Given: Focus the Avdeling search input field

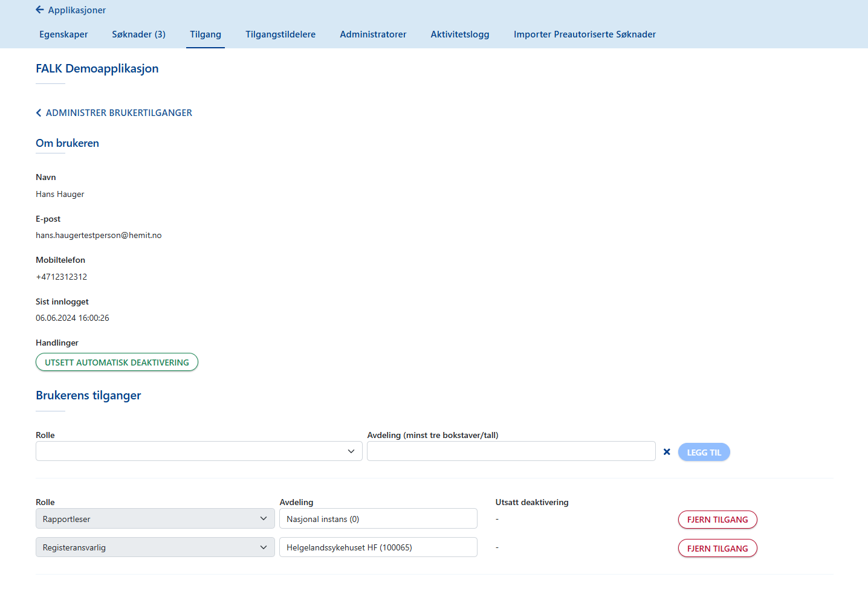Looking at the screenshot, I should point(511,451).
